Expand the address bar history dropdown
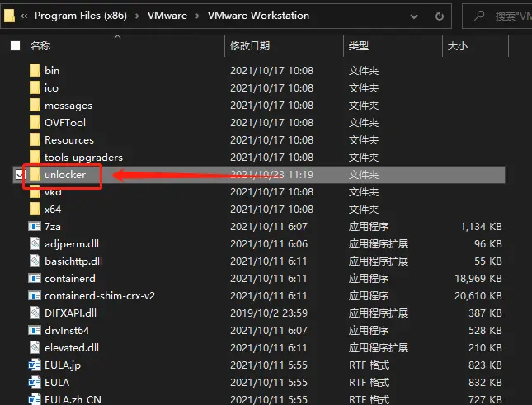Screen dimensions: 532x405 [x=414, y=16]
